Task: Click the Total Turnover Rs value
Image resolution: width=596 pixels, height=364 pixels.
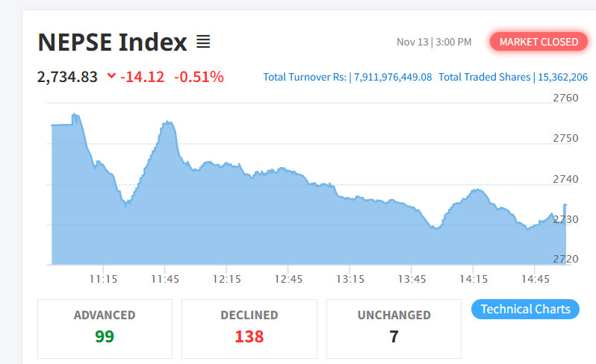Action: (393, 77)
